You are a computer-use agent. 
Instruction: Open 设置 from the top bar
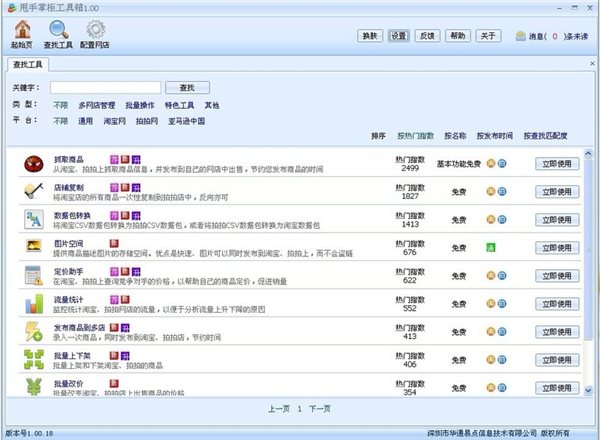pos(399,36)
